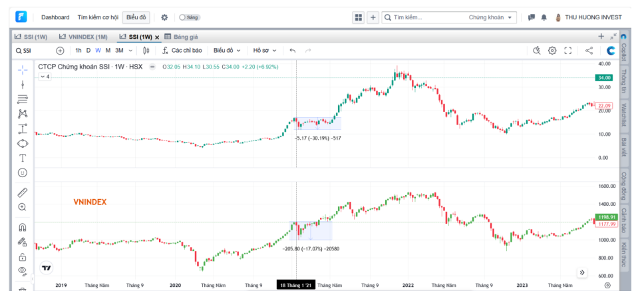Open time axis settings target icon
The height and width of the screenshot is (307, 644).
point(607,285)
